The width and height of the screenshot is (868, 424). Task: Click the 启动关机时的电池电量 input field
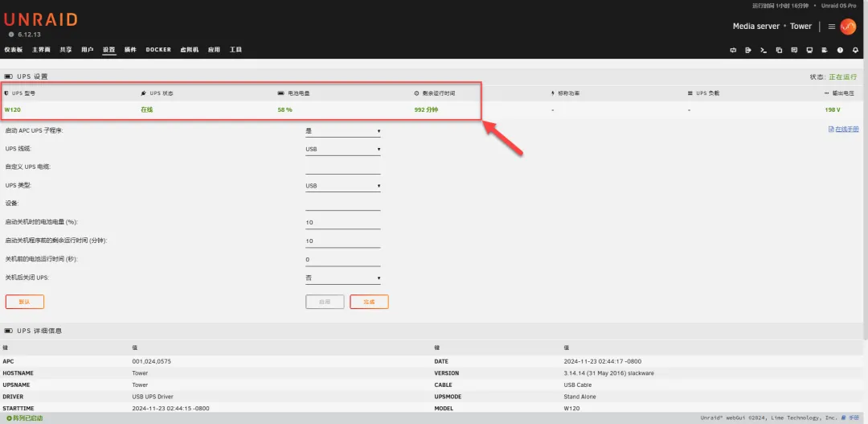click(x=342, y=223)
